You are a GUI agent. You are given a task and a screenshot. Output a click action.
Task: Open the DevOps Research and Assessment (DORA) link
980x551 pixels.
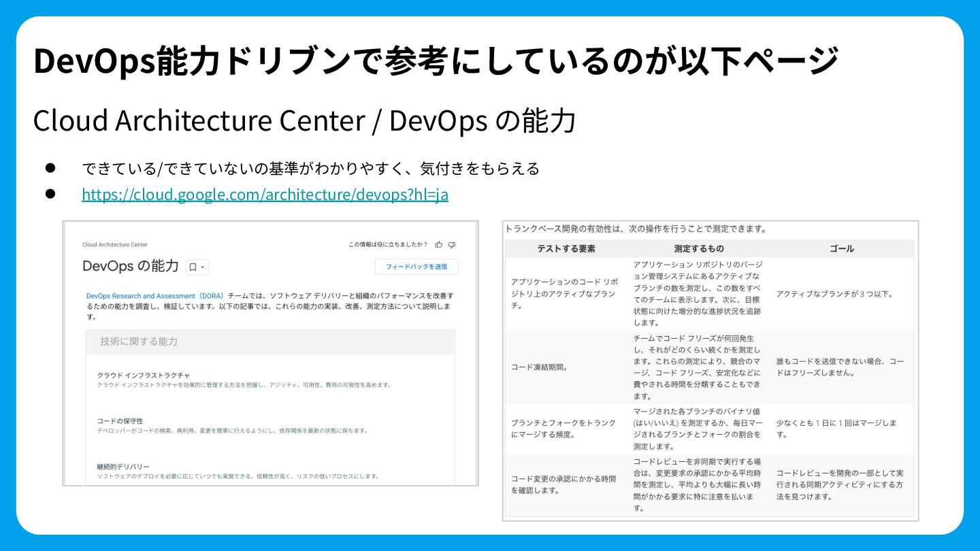(155, 296)
